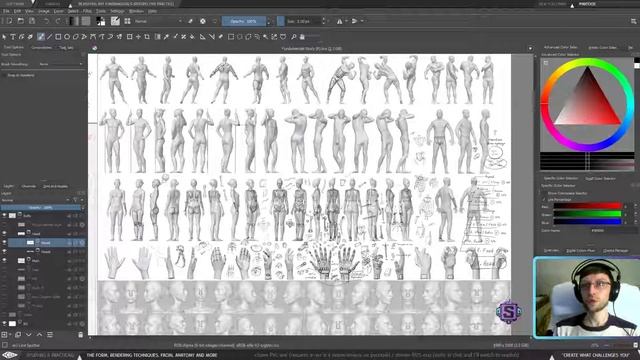Click the Red channel color slider
640x360 pixels.
(587, 206)
